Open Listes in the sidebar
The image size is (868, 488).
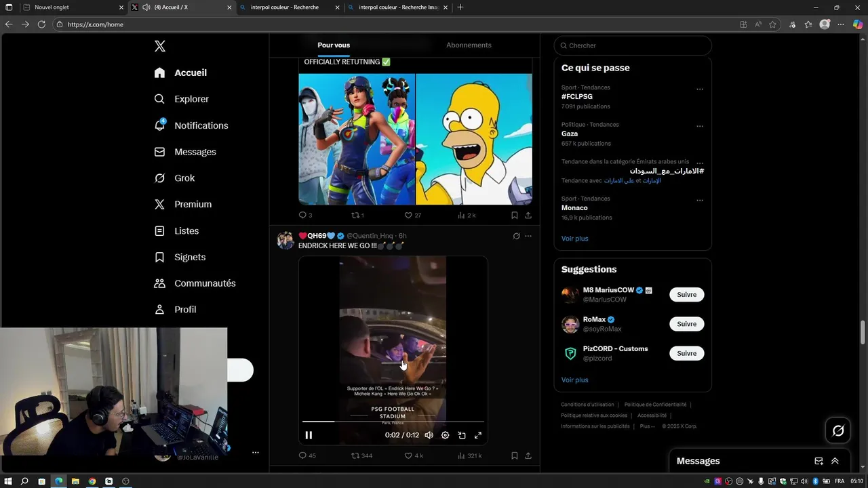coord(176,230)
